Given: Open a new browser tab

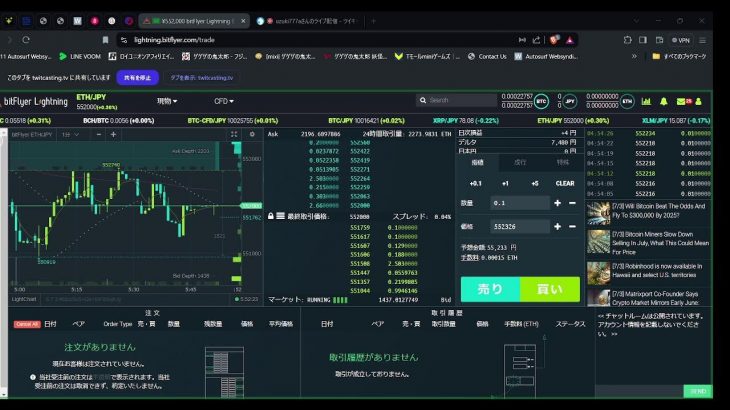Looking at the screenshot, I should tap(373, 21).
